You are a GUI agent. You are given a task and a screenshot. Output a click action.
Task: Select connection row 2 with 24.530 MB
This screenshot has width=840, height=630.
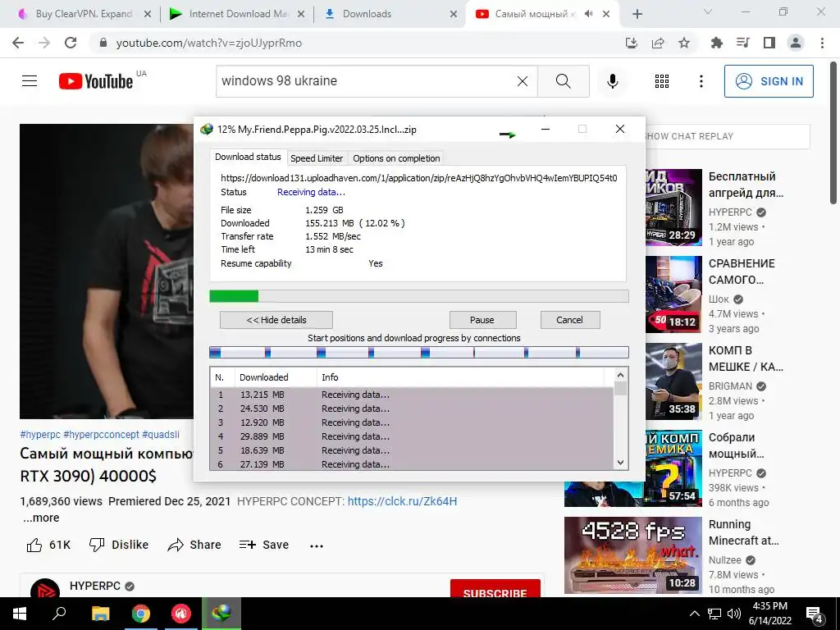click(412, 409)
